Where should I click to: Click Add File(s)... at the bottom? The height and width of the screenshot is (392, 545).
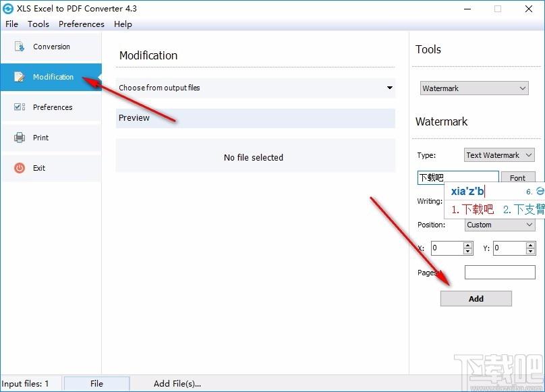(x=177, y=383)
